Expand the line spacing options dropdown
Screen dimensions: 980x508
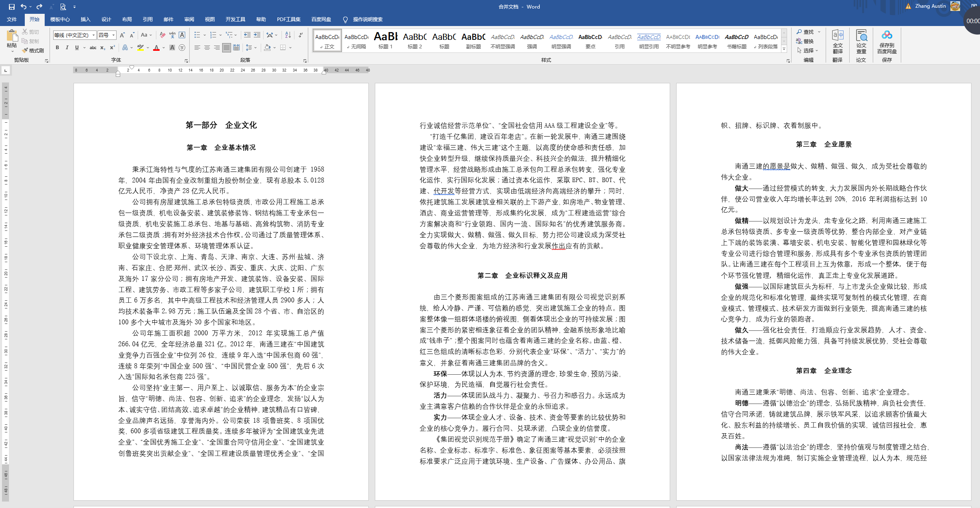click(255, 48)
